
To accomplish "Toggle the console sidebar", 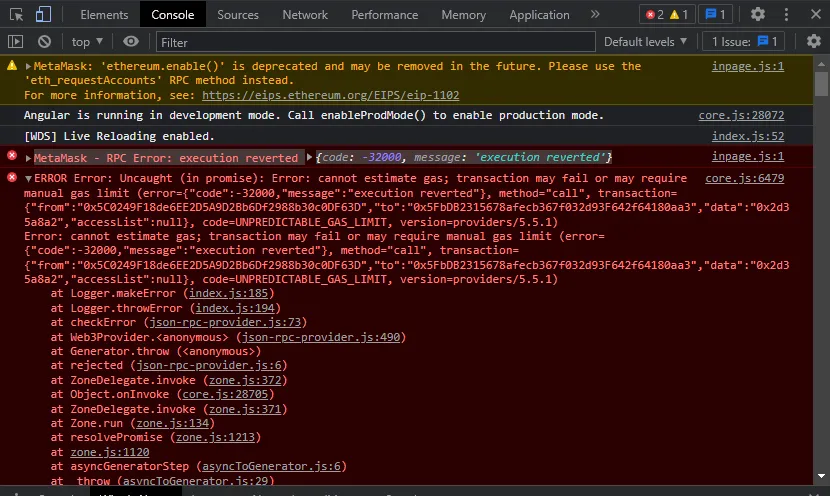I will click(15, 41).
